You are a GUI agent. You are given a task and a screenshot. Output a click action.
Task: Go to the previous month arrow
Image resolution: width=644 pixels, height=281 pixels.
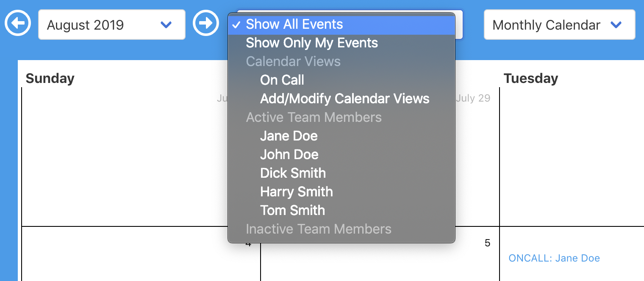(x=18, y=23)
